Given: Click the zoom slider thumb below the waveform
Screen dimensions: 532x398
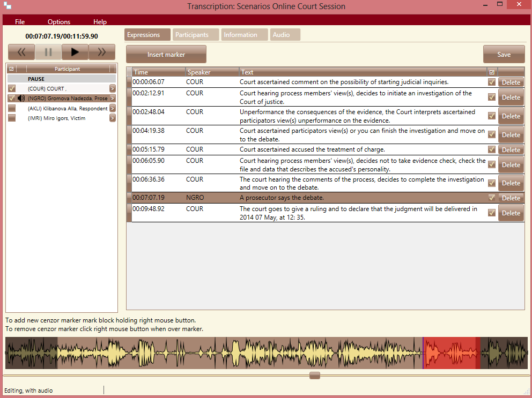Looking at the screenshot, I should point(315,376).
